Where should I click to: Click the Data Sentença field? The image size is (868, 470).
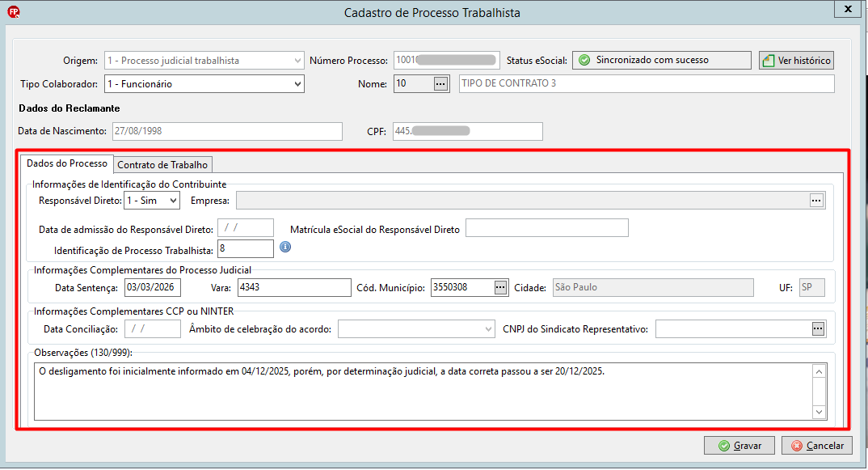[x=153, y=287]
